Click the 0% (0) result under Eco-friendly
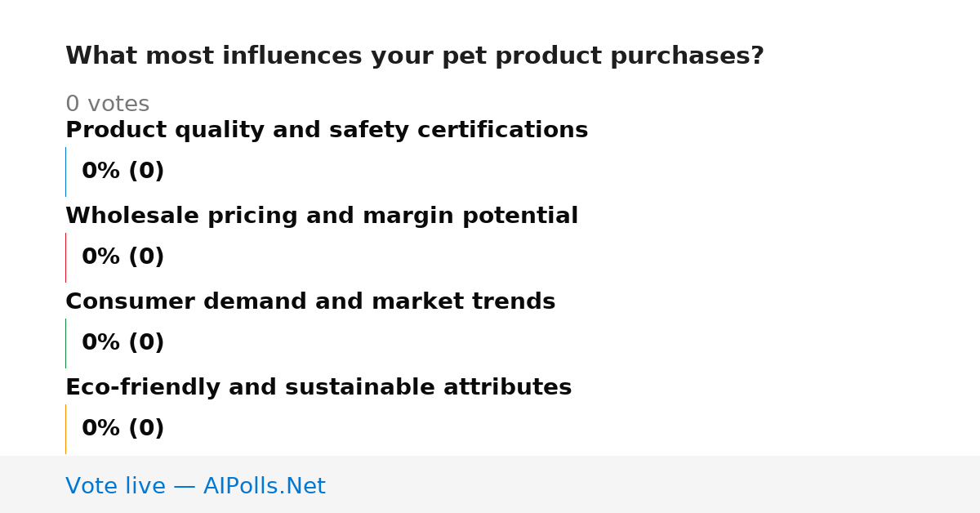980x513 pixels. [123, 429]
